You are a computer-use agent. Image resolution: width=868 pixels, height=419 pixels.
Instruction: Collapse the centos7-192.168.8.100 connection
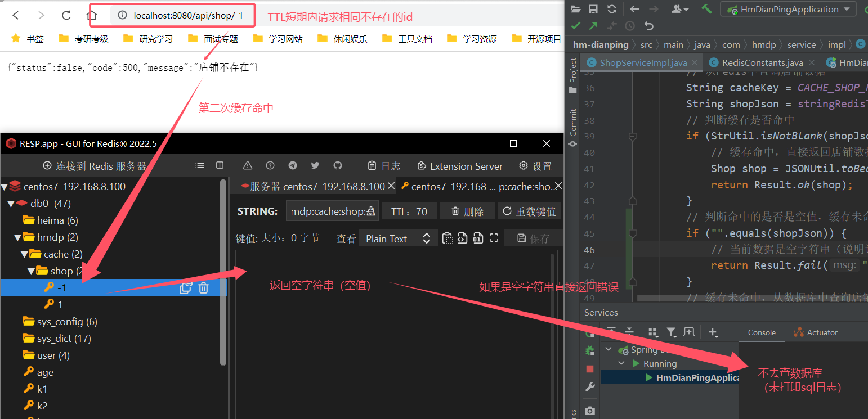(x=5, y=187)
